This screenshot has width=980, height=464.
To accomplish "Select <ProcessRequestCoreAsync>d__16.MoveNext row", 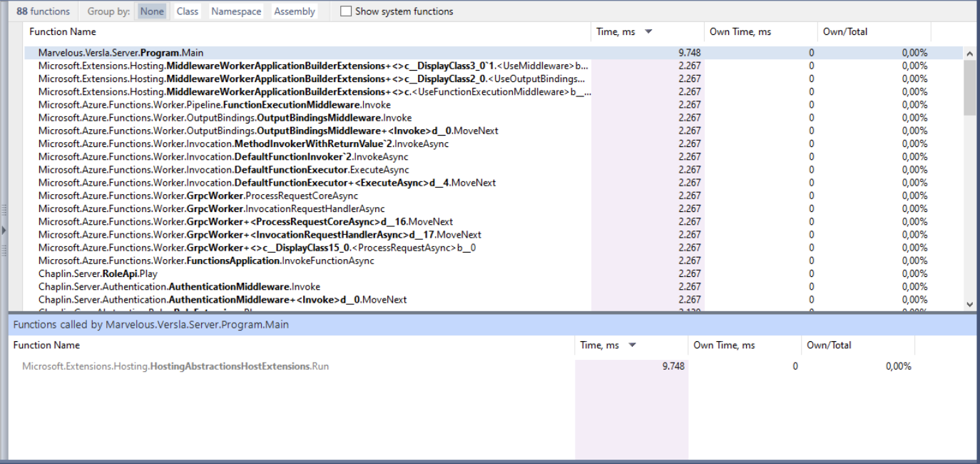I will (494, 221).
